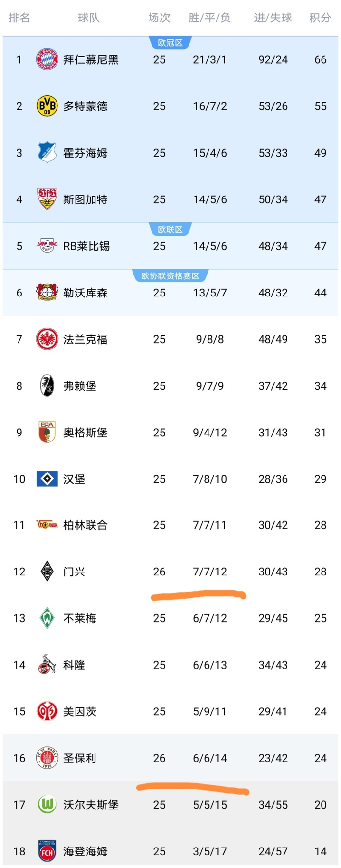Click the Bayern Munich club crest
This screenshot has height=868, width=341.
pyautogui.click(x=46, y=59)
